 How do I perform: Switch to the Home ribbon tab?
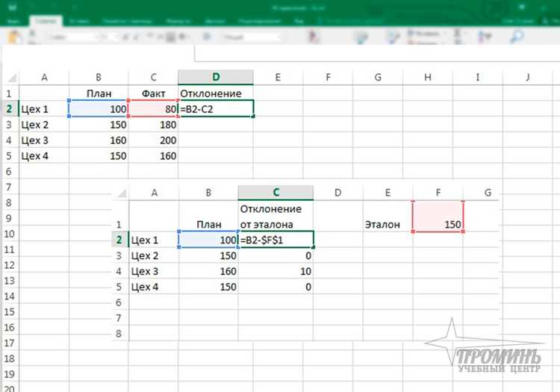click(46, 21)
